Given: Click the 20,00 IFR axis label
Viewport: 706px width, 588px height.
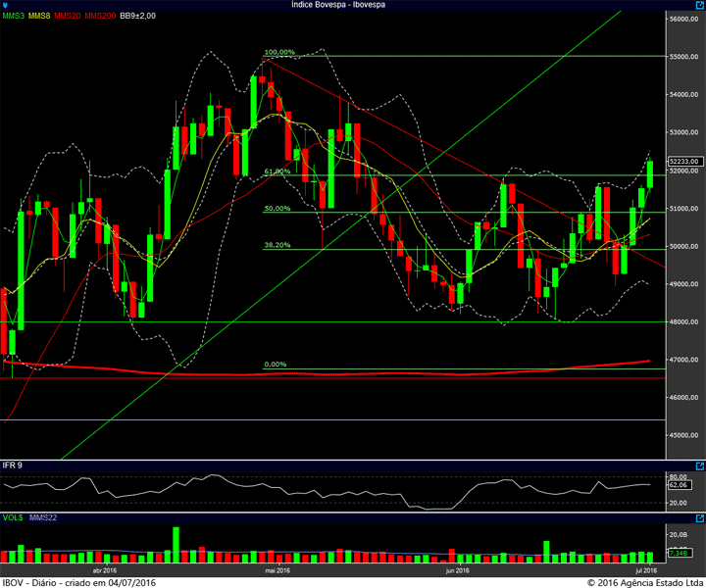Looking at the screenshot, I should (x=679, y=503).
